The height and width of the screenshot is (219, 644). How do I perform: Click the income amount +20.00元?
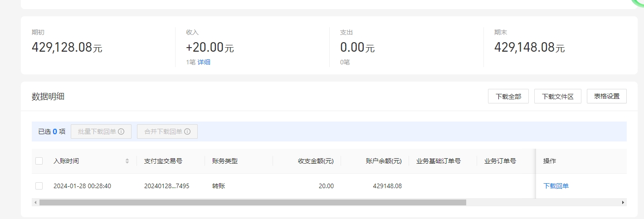[x=210, y=47]
